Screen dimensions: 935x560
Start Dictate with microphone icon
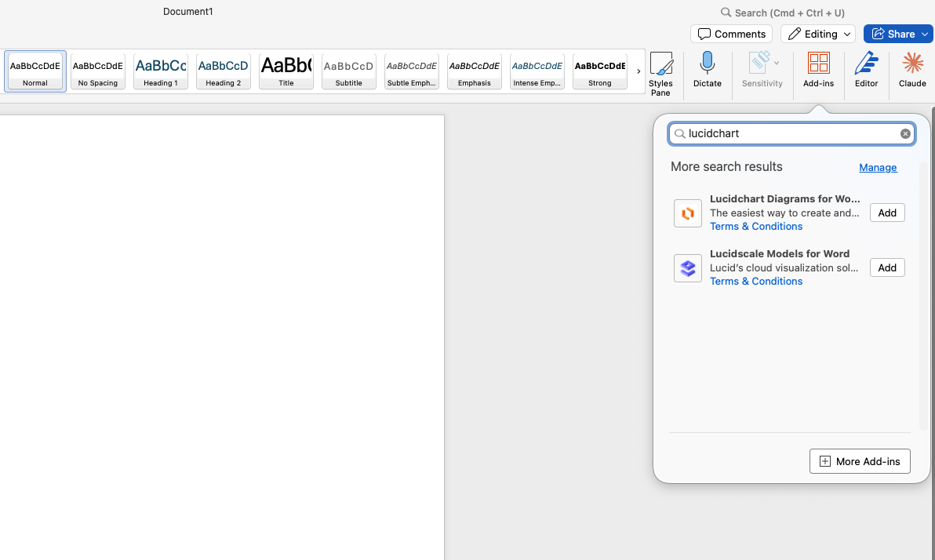pos(708,70)
